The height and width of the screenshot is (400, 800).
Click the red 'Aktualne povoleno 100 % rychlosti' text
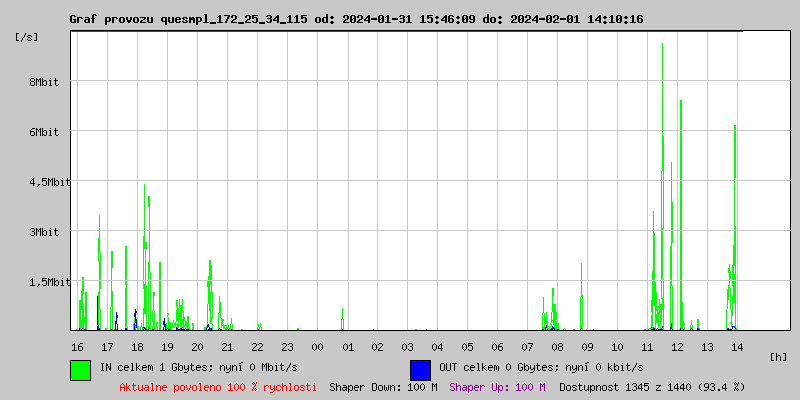pos(218,387)
